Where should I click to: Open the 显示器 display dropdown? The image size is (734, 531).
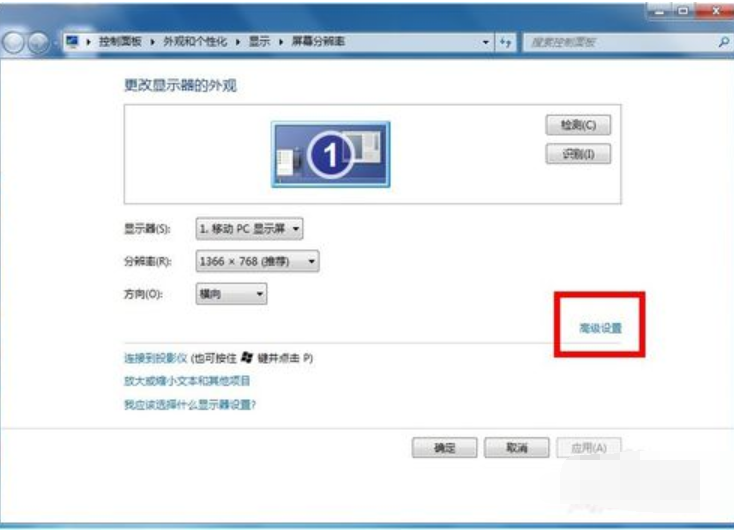pos(249,229)
